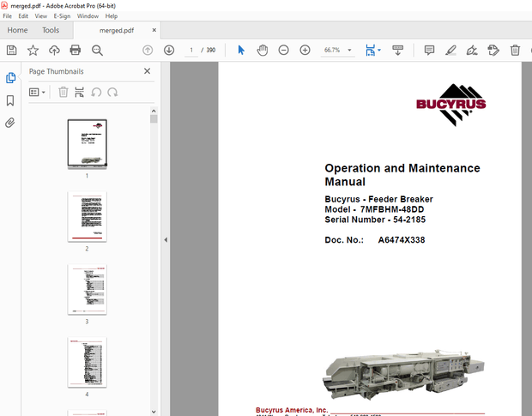Click the '390' total page count
Viewport: 532px width, 416px height.
pyautogui.click(x=211, y=51)
